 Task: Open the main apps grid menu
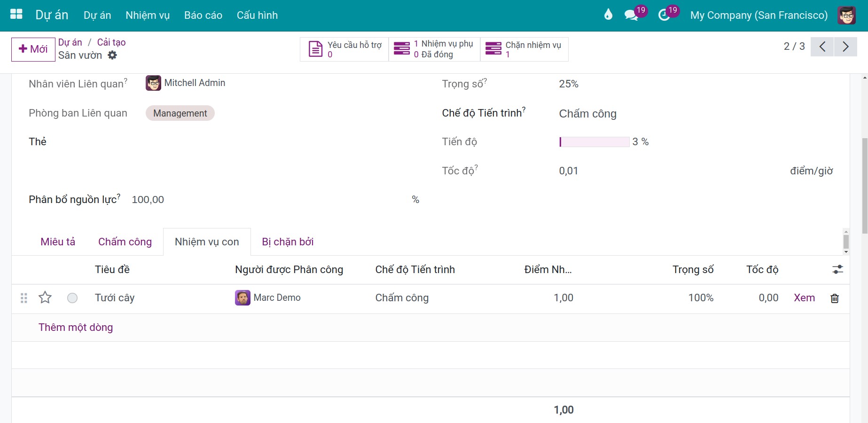pyautogui.click(x=16, y=15)
